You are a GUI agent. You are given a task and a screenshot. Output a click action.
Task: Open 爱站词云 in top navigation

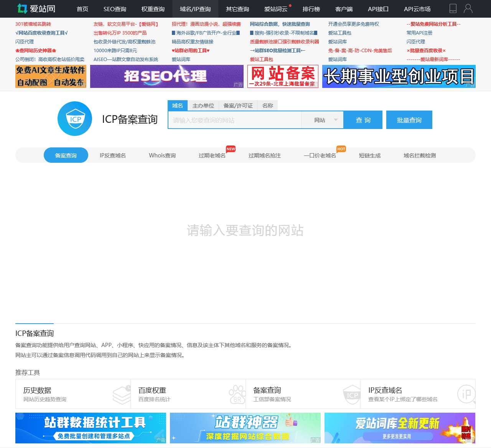point(275,9)
